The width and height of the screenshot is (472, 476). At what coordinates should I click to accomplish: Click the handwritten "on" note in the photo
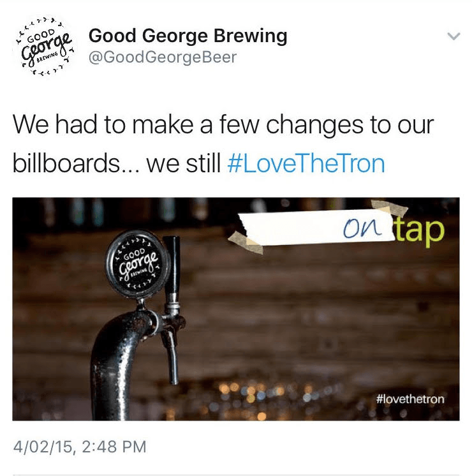click(x=362, y=228)
